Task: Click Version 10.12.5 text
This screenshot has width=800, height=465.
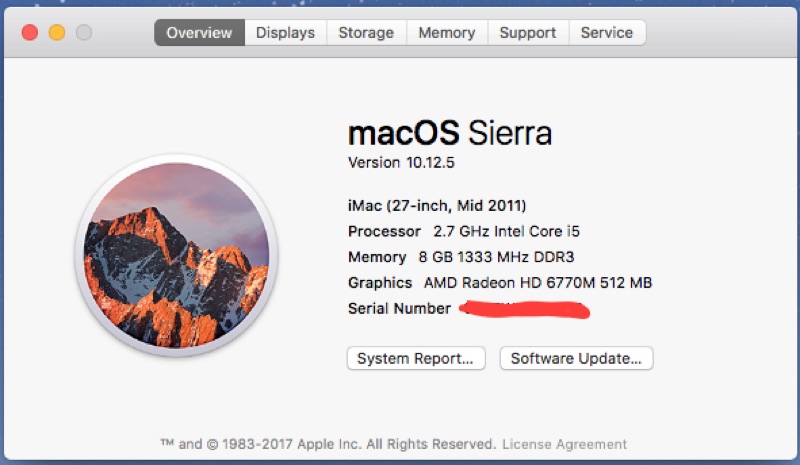Action: (x=401, y=162)
